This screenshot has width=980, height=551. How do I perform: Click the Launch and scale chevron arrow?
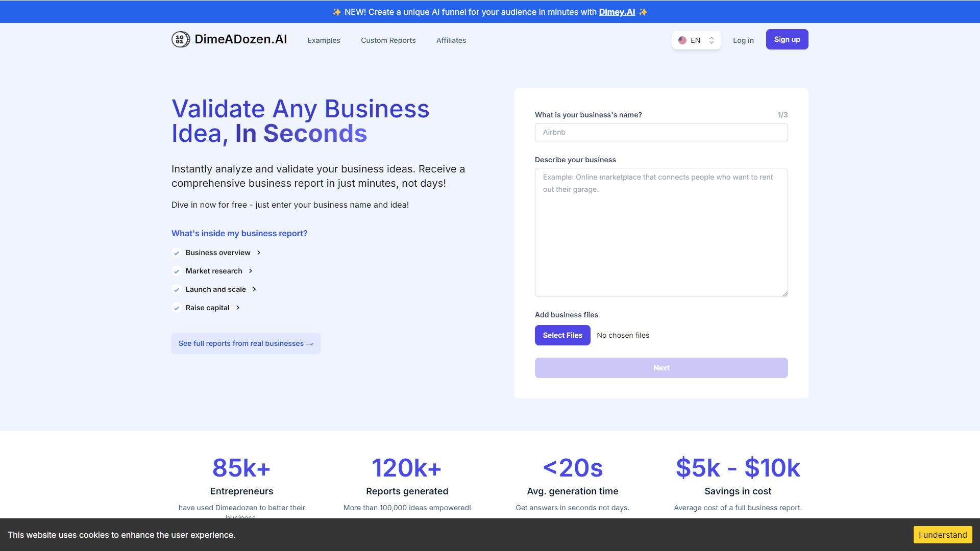(254, 289)
